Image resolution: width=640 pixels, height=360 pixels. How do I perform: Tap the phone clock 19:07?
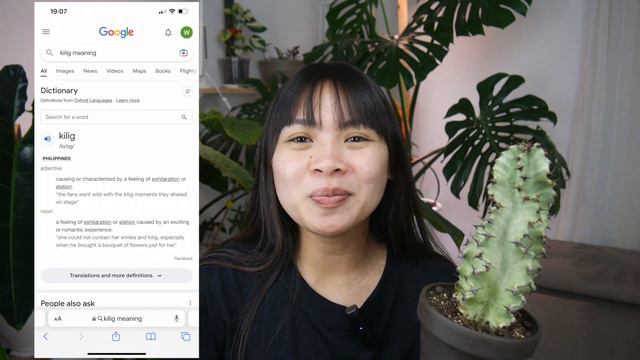tap(58, 11)
